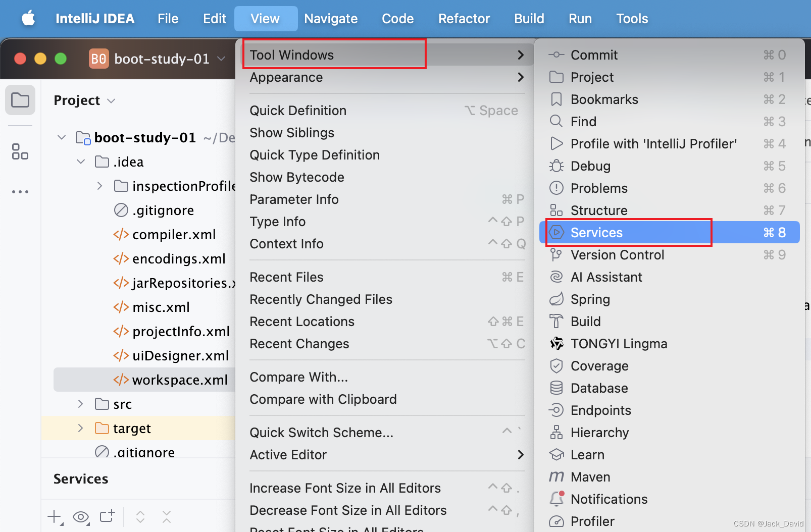Screen dimensions: 811x532
Task: Open the File menu
Action: 168,19
